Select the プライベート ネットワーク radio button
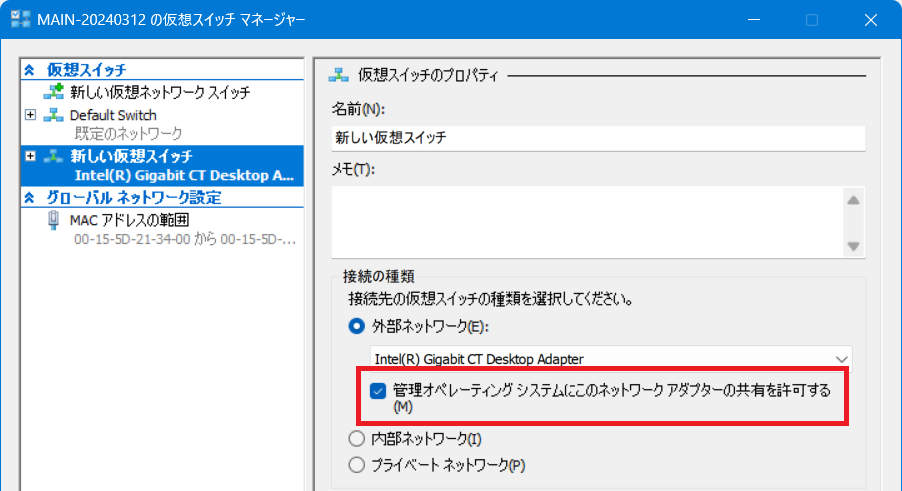 point(357,464)
